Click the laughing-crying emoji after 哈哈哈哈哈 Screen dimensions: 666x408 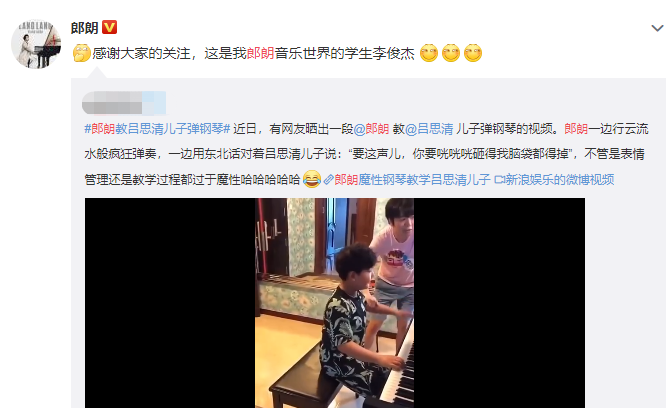[x=312, y=180]
